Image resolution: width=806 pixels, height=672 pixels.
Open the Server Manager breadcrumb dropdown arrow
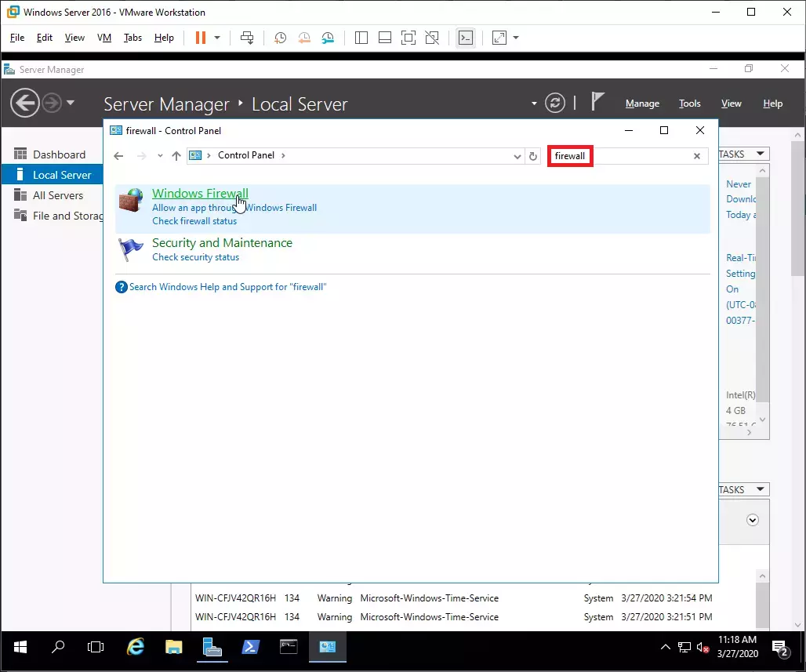pos(534,104)
